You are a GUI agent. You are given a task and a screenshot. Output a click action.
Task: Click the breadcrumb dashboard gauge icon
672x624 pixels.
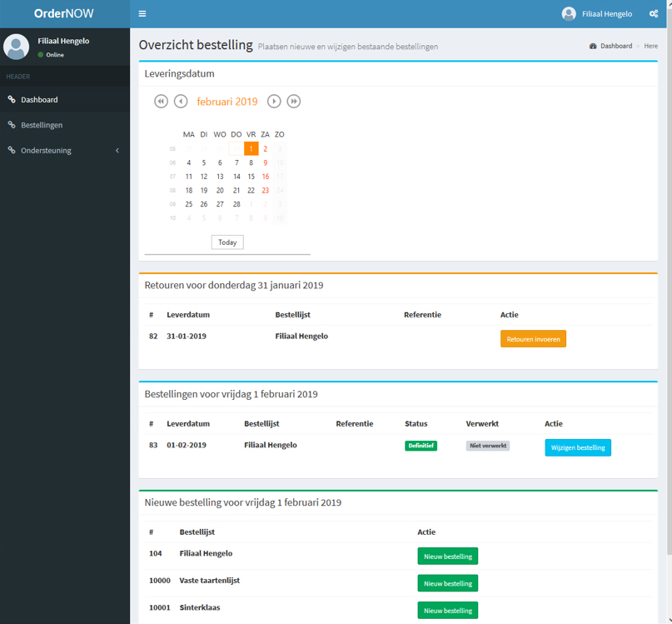click(x=593, y=46)
